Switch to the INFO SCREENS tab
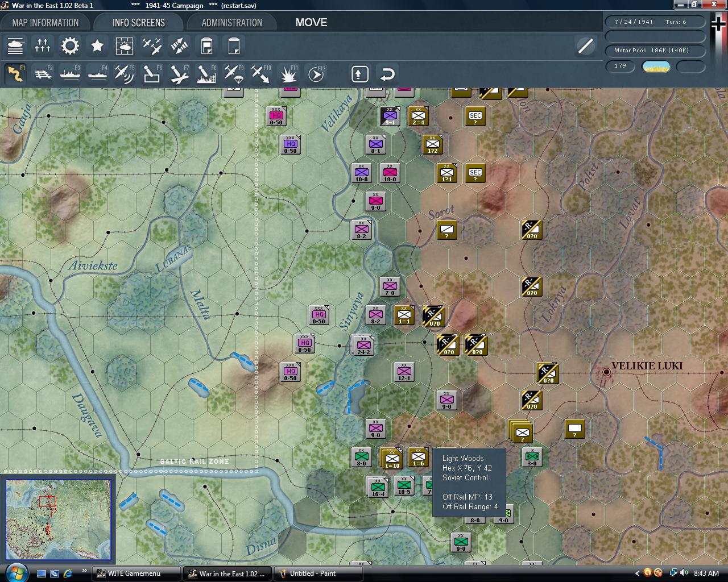This screenshot has height=582, width=728. click(x=139, y=23)
